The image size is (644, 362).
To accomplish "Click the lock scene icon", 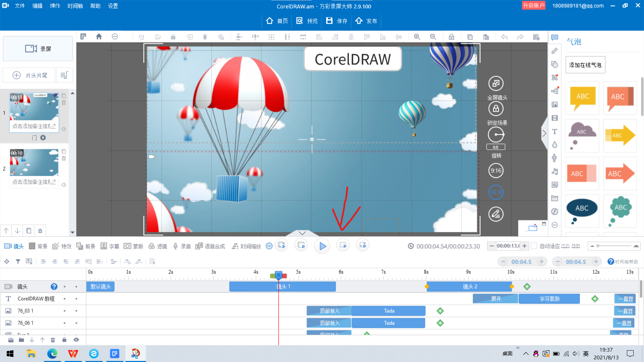I will pos(496,109).
